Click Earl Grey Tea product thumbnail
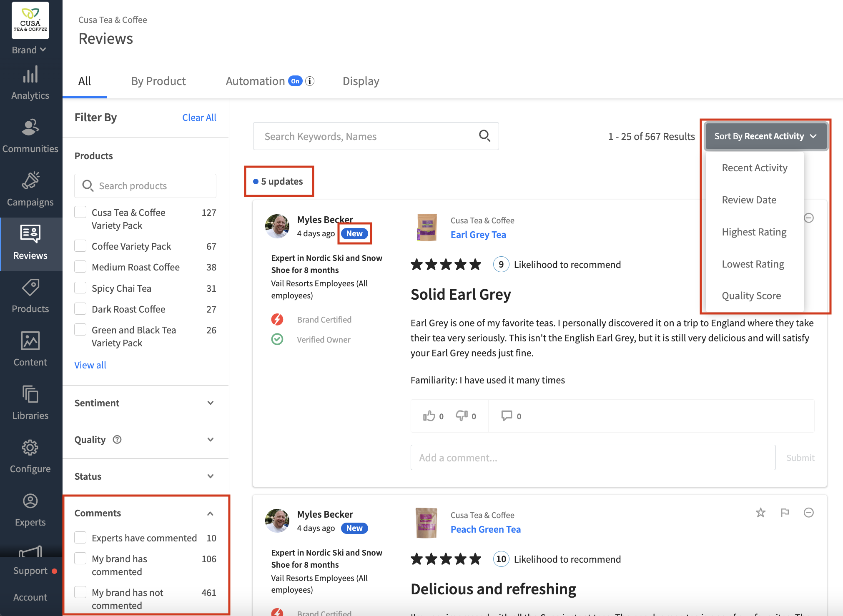 pyautogui.click(x=427, y=228)
